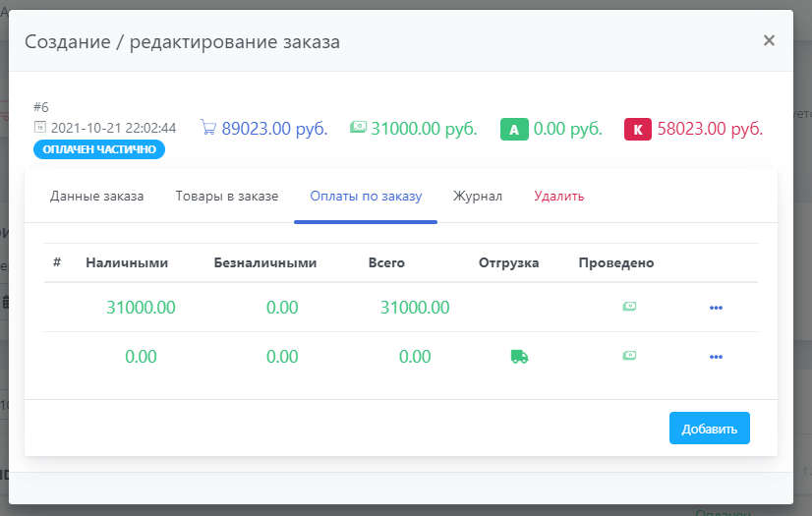This screenshot has height=516, width=812.
Task: Click the green A badge icon
Action: pos(514,129)
